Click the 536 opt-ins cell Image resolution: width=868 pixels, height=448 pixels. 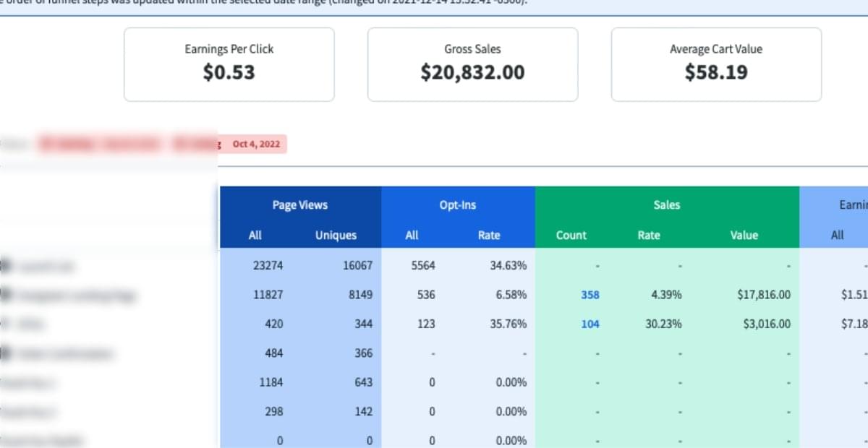[426, 295]
